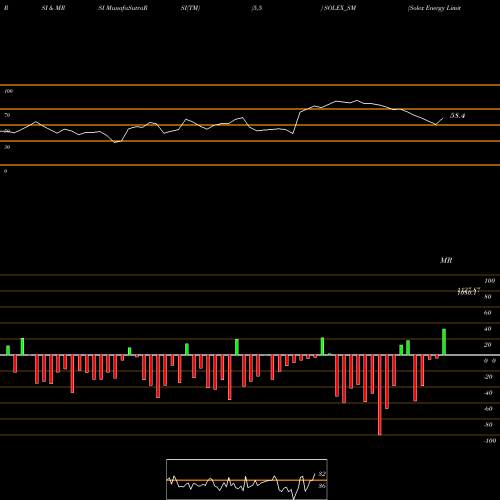Click the MR axis label 40
This screenshot has height=500, width=500.
(488, 329)
